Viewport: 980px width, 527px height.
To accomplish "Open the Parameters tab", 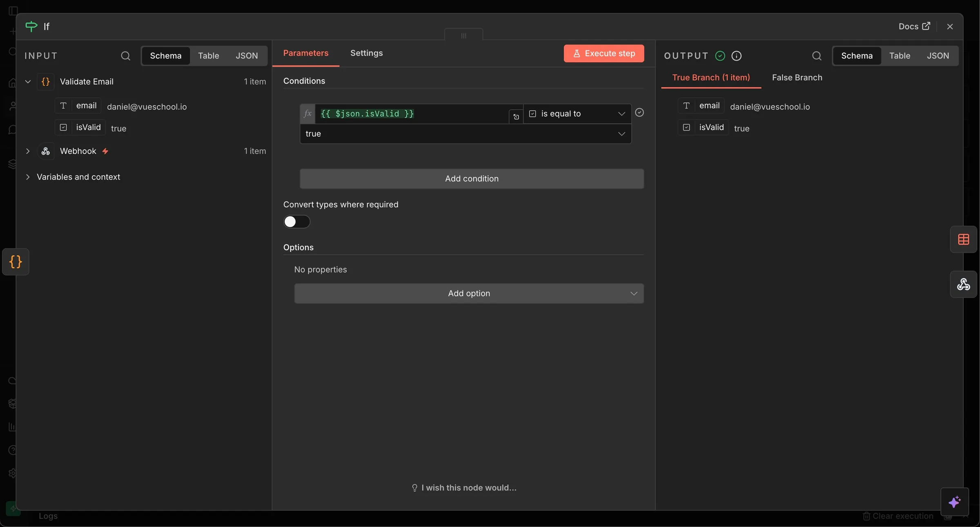I will (305, 53).
